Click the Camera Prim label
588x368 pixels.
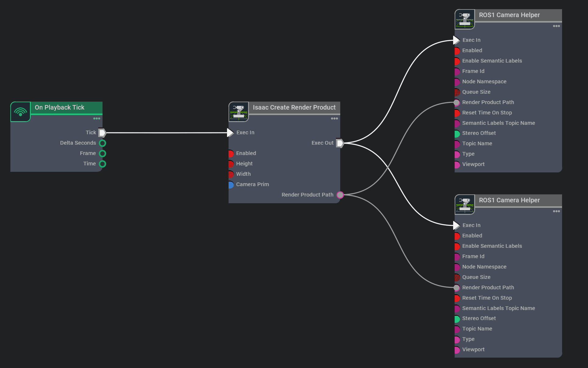252,184
